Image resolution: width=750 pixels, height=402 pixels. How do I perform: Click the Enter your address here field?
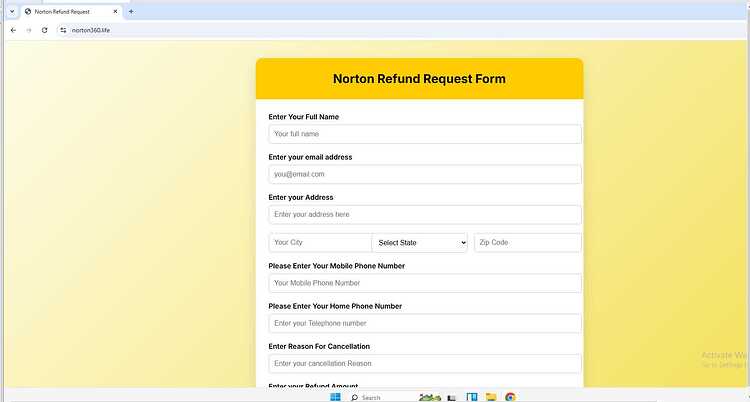tap(425, 214)
